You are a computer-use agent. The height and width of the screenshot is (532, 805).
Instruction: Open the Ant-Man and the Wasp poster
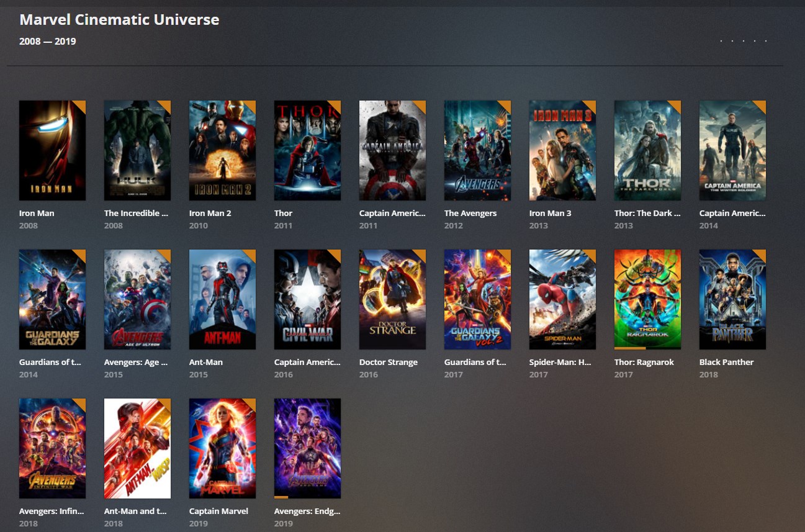click(137, 449)
